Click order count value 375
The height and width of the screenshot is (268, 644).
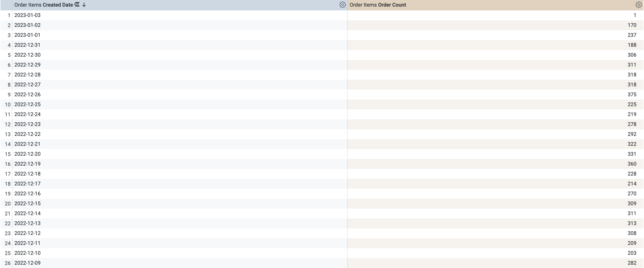coord(632,95)
